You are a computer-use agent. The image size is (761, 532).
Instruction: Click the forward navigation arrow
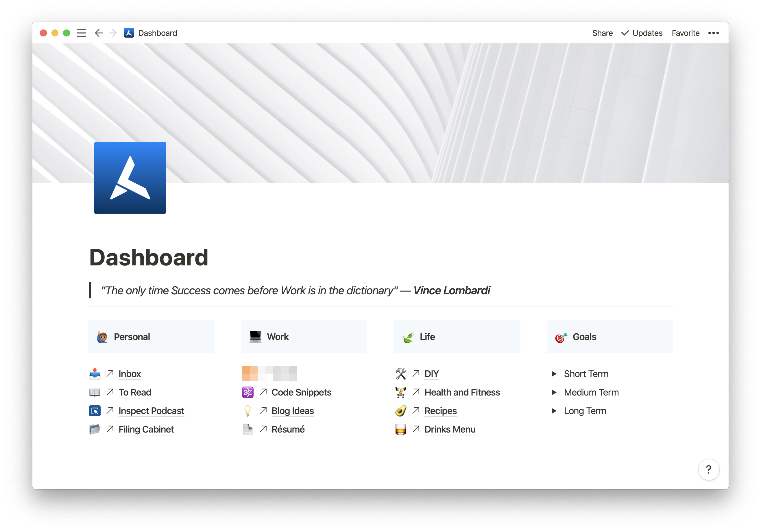click(x=113, y=33)
